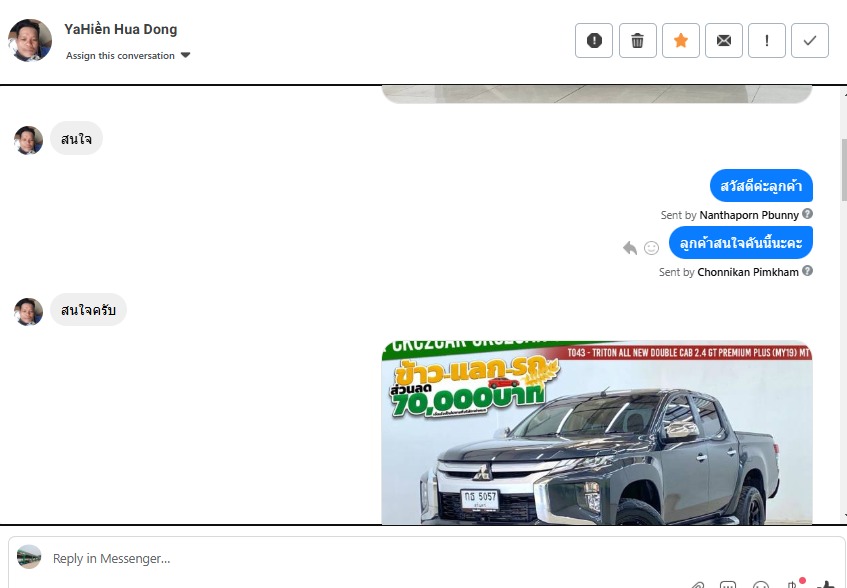The width and height of the screenshot is (847, 588).
Task: Click sender name Nanthaporn Pbunny
Action: click(x=749, y=215)
